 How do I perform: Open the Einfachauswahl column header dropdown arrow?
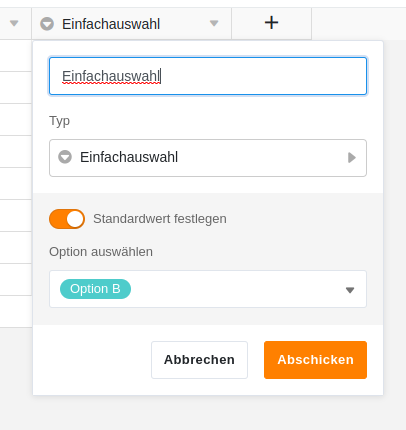[x=214, y=23]
